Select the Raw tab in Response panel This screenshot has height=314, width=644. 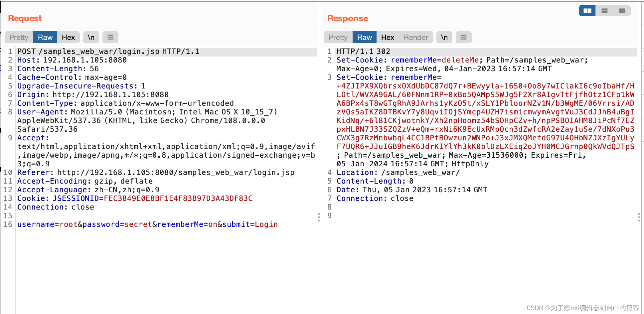point(365,37)
